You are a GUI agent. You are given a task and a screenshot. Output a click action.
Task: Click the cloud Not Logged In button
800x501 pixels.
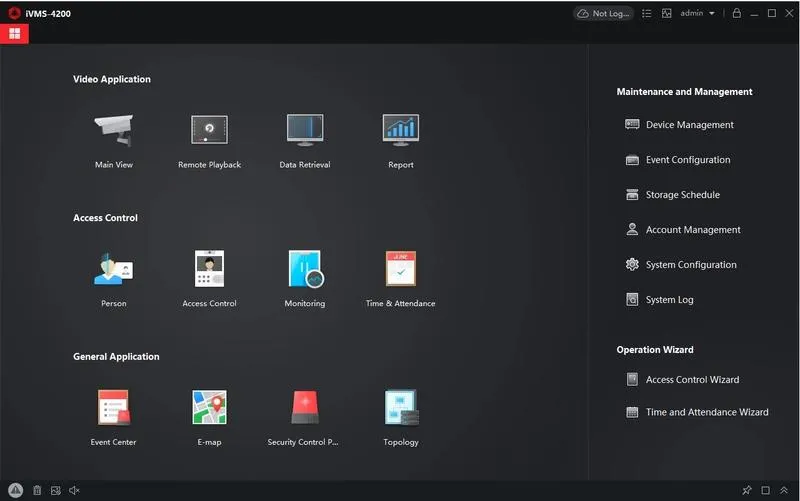pos(604,13)
